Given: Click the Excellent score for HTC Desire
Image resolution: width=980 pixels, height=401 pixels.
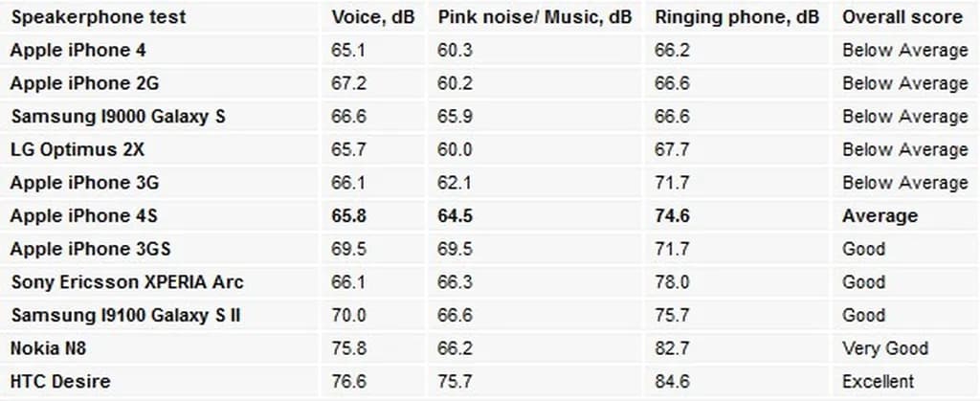Looking at the screenshot, I should pos(878,381).
